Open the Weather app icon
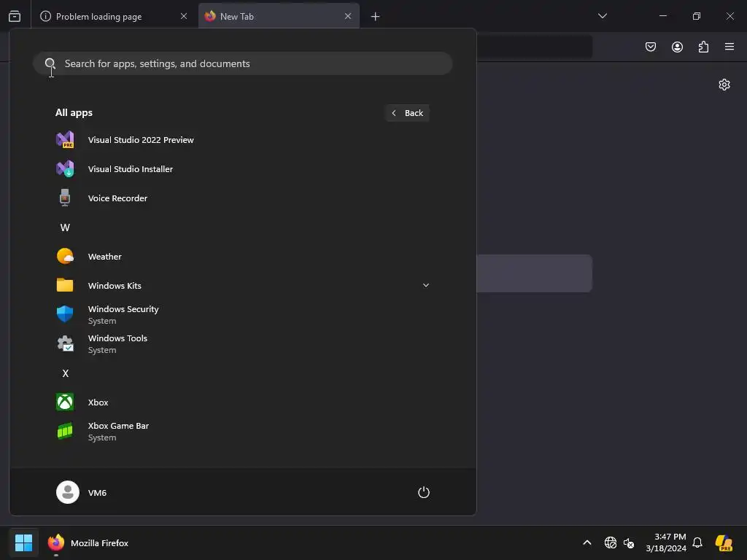The width and height of the screenshot is (747, 560). click(65, 256)
